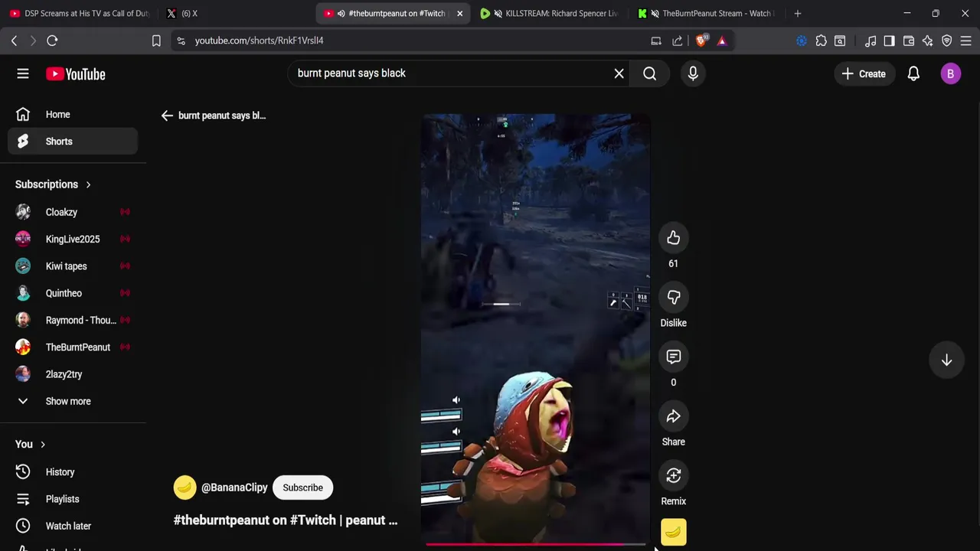
Task: Open the Kiwi tapes subscription
Action: (73, 266)
